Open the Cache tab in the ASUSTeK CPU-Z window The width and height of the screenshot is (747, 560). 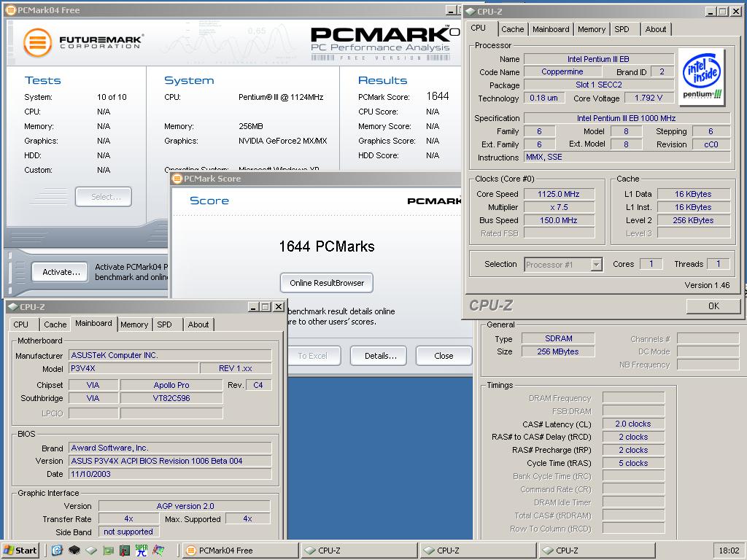[x=55, y=324]
